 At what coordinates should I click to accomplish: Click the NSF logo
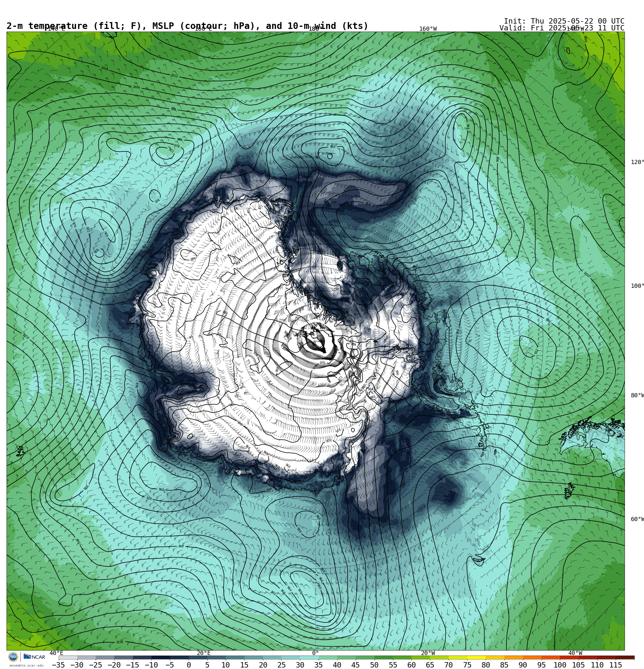13,657
